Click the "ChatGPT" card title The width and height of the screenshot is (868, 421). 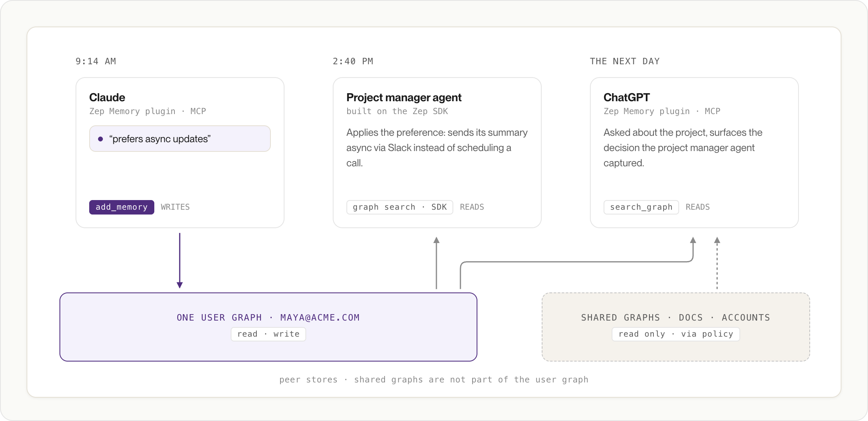click(x=626, y=98)
